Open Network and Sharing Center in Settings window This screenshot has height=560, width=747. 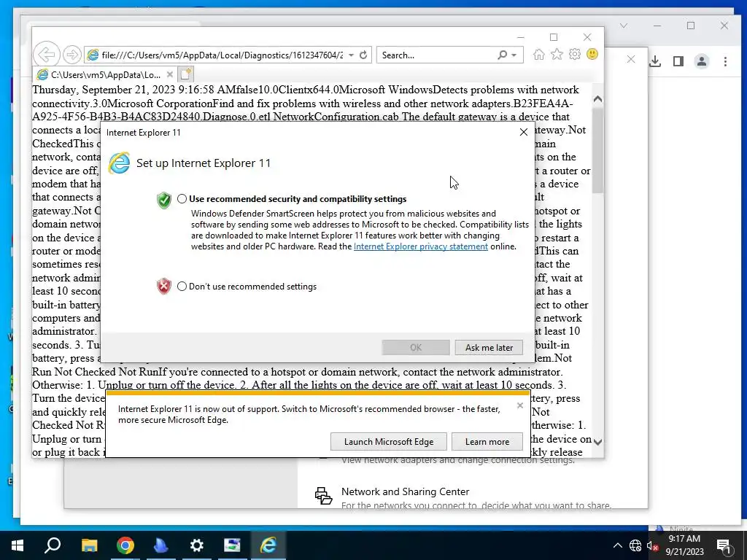point(406,491)
